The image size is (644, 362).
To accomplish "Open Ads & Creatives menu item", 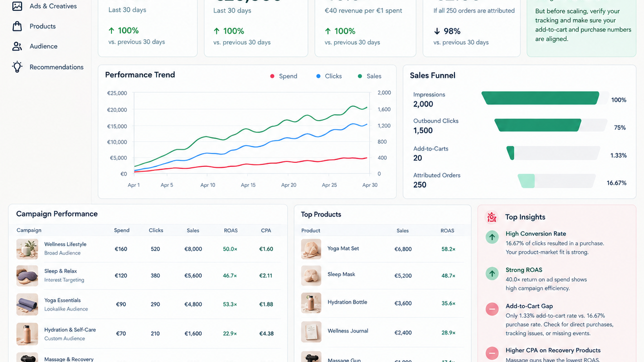I will [x=53, y=6].
